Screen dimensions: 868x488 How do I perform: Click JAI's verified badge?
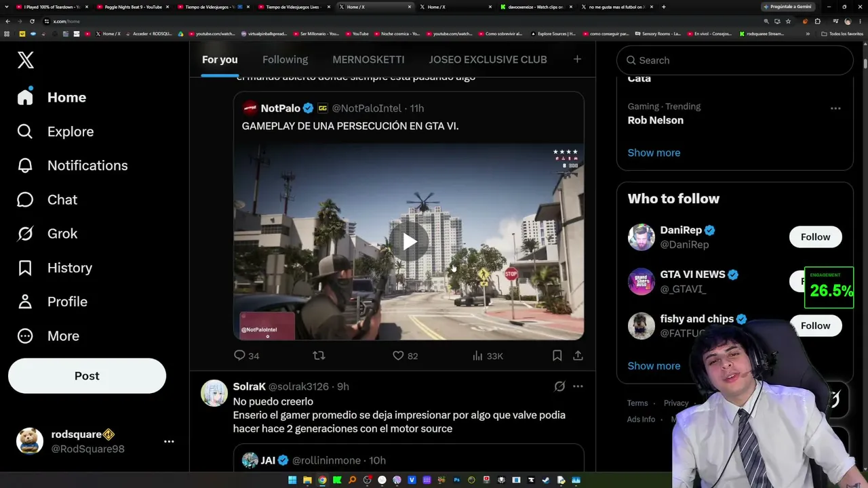[283, 461]
